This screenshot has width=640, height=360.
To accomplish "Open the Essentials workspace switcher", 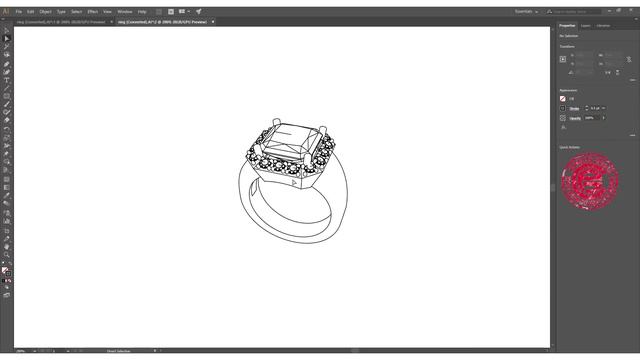I will 526,11.
